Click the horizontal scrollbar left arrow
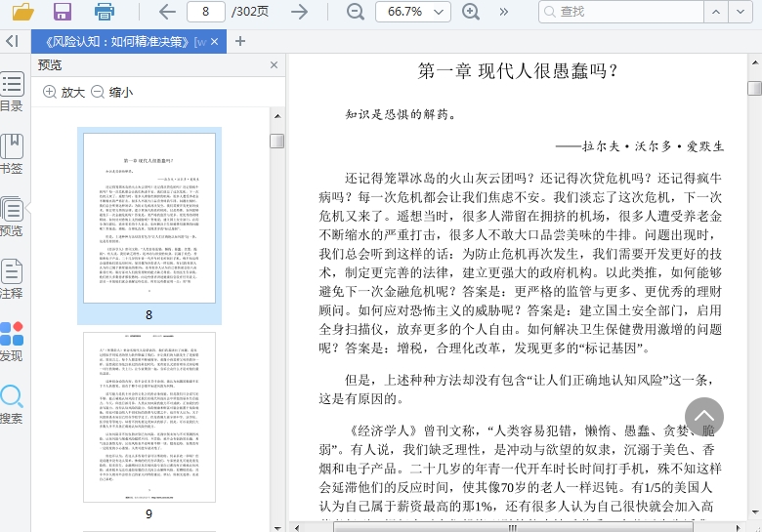 [x=296, y=528]
